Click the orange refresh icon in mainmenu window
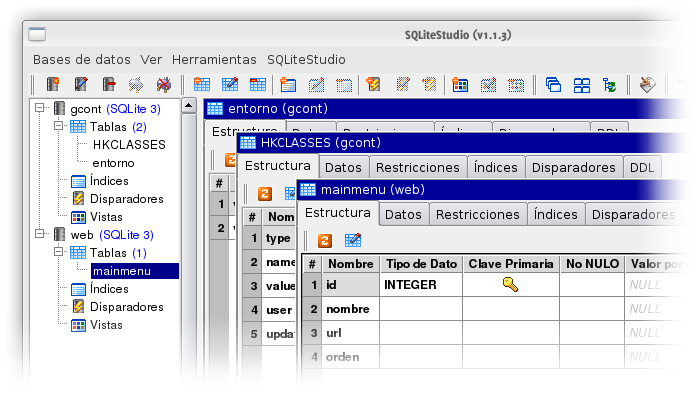The height and width of the screenshot is (400, 700). click(x=325, y=240)
